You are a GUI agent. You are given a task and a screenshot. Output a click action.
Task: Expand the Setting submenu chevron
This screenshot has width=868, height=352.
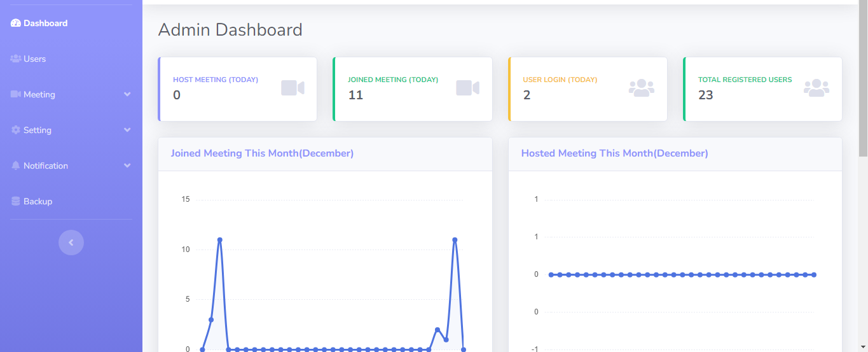pos(127,130)
